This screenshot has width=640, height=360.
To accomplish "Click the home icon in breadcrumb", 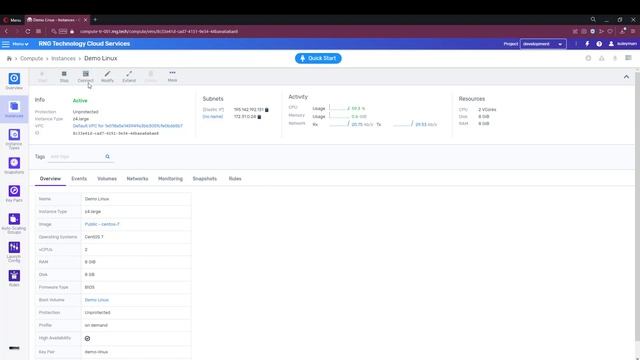I will (x=9, y=58).
